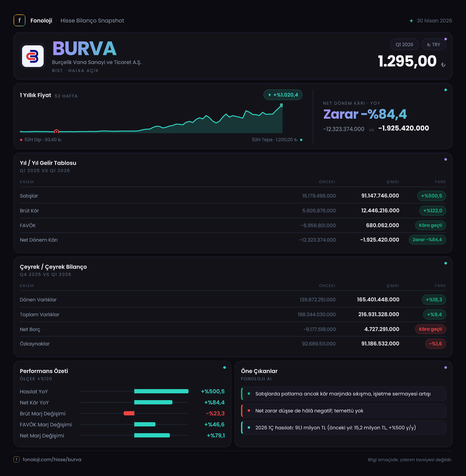This screenshot has height=476, width=466.
Task: Click the red 52-week low marker on the chart
Action: 57,131
